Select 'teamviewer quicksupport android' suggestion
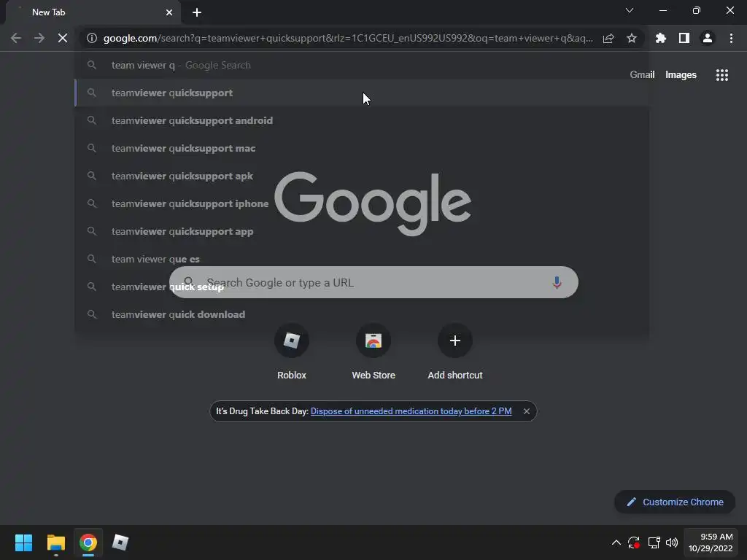The height and width of the screenshot is (560, 747). pyautogui.click(x=362, y=120)
